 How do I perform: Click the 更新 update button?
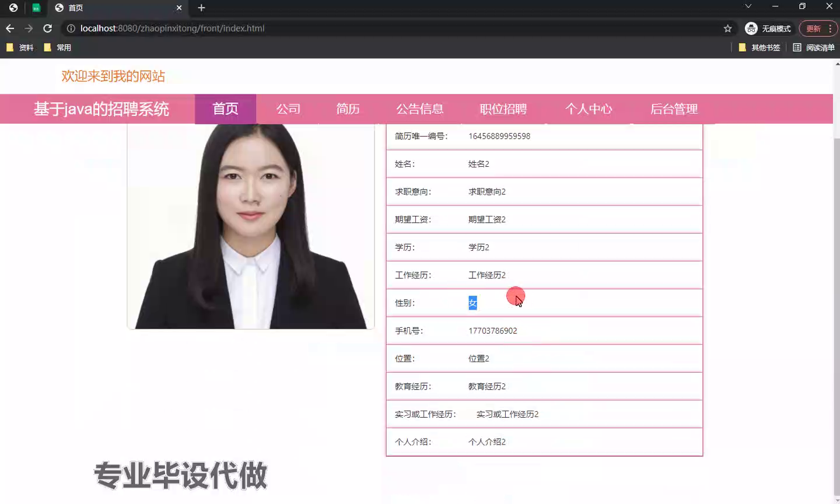point(818,29)
